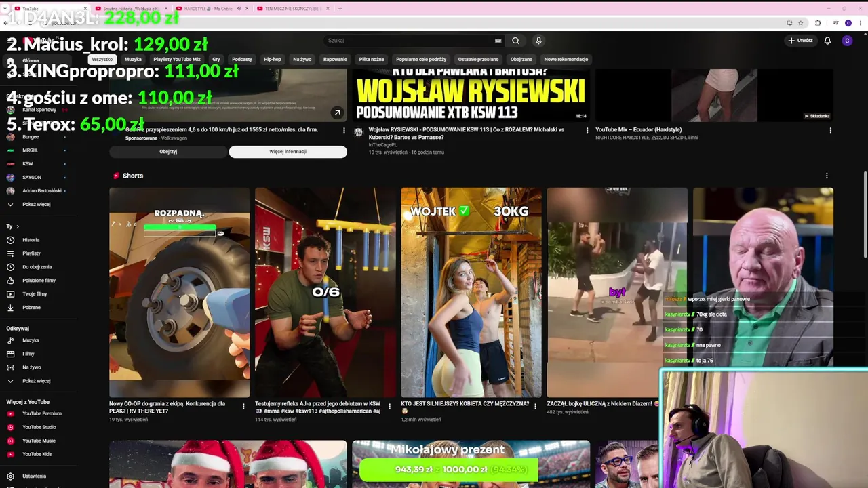Mute the HARDSTYLE tab speaker icon

tap(239, 8)
